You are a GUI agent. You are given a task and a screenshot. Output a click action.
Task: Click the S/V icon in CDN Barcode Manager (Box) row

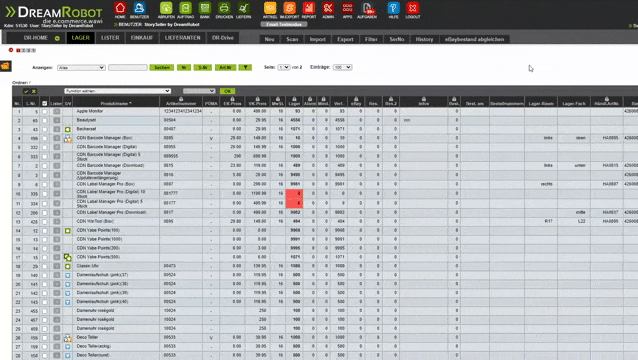tap(68, 139)
